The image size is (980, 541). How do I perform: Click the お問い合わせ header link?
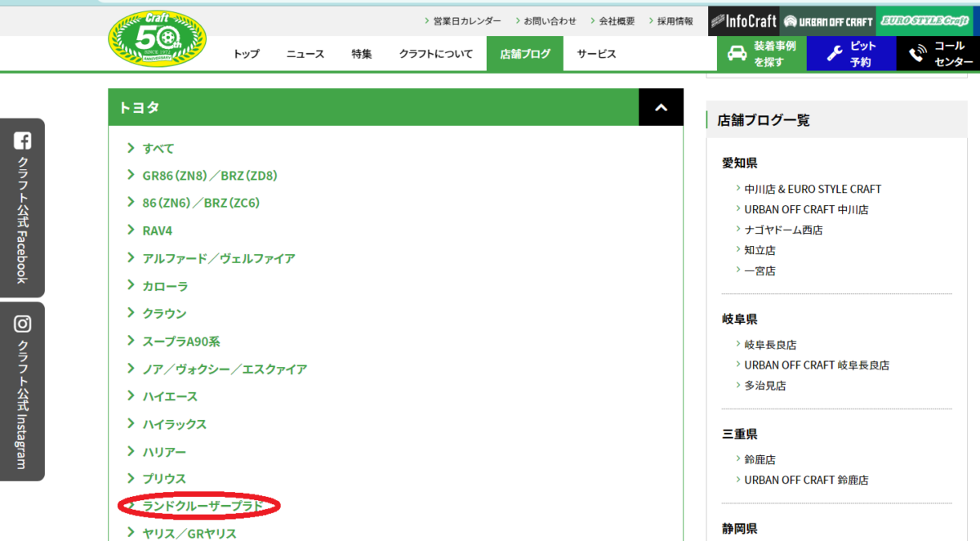point(550,21)
